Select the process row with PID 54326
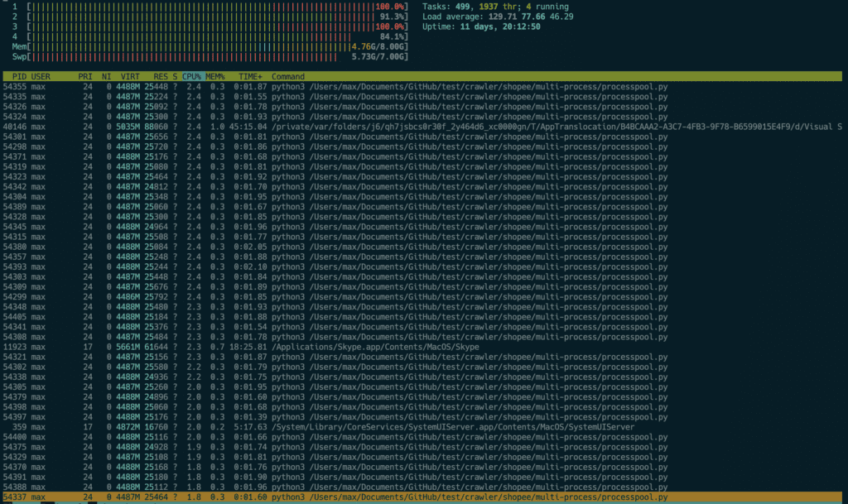Viewport: 848px width, 504px height. pos(422,107)
